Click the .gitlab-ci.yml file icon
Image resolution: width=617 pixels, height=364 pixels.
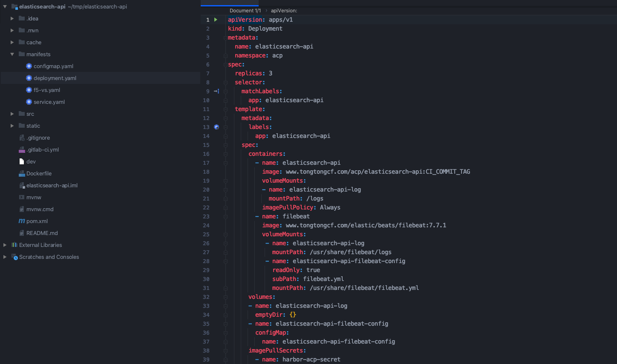pyautogui.click(x=22, y=149)
